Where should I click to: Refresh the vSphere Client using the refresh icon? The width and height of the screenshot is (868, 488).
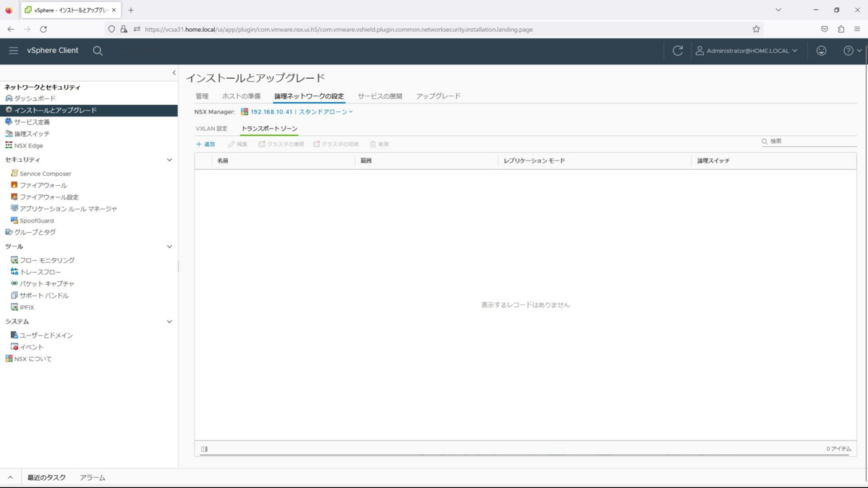click(678, 51)
